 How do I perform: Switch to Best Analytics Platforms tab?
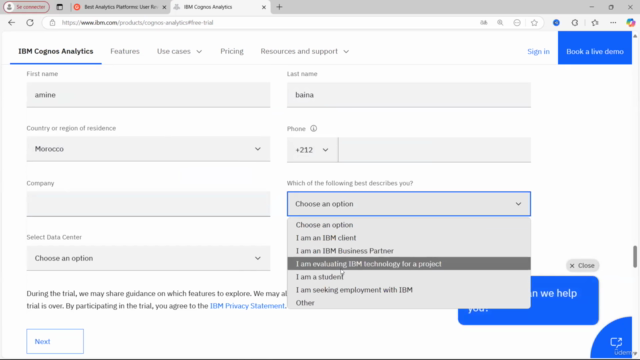pyautogui.click(x=120, y=7)
